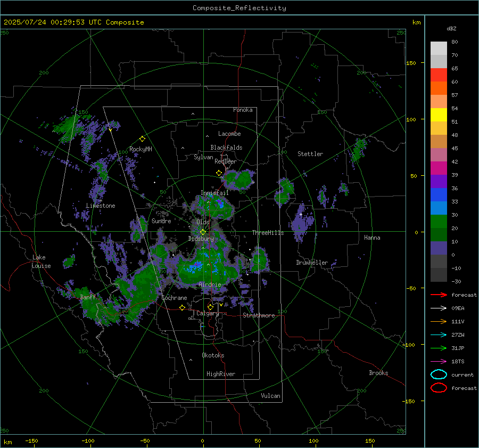Click the orange 111V arrow in legend
The image size is (479, 448).
click(x=439, y=321)
